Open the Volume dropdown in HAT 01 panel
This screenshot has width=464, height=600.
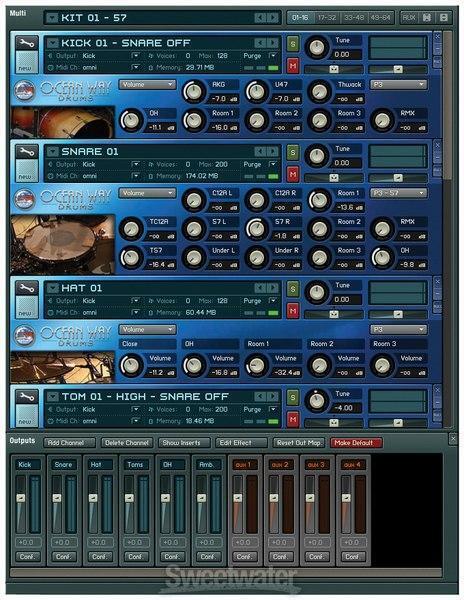pos(147,329)
